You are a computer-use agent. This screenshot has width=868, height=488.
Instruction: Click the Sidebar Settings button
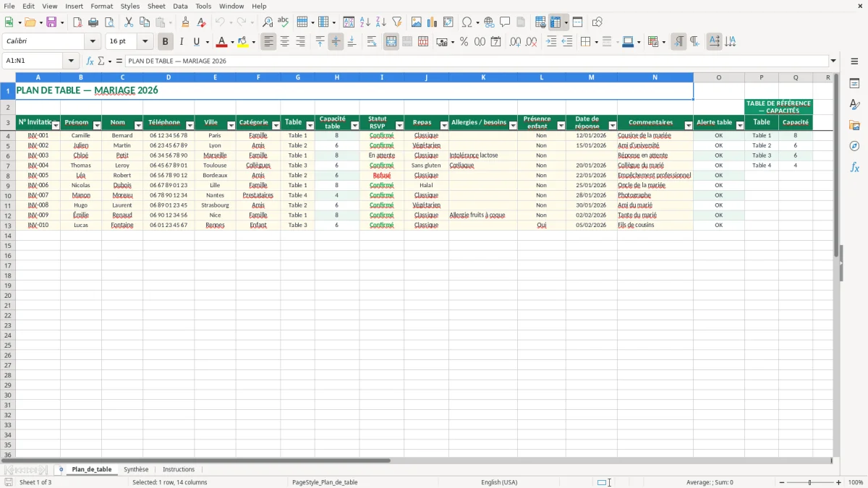click(x=854, y=61)
